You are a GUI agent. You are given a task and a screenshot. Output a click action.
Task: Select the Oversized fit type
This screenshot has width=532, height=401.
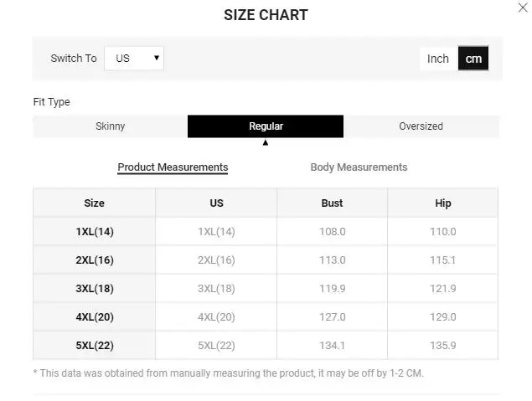click(x=421, y=126)
